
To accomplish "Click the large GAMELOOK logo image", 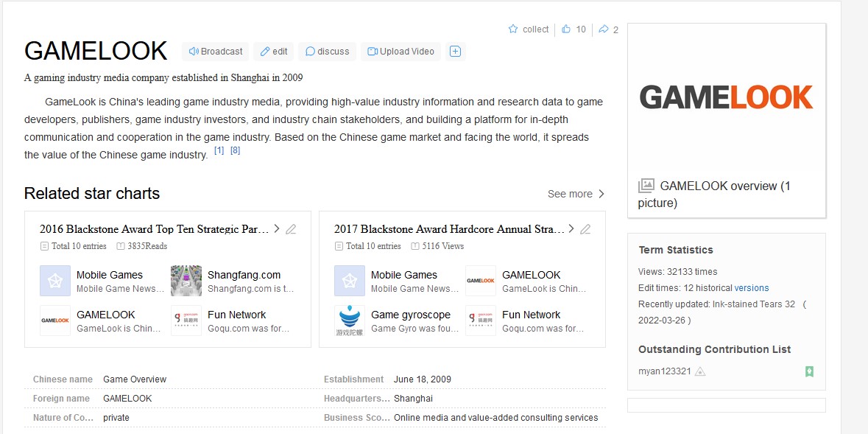I will point(727,97).
